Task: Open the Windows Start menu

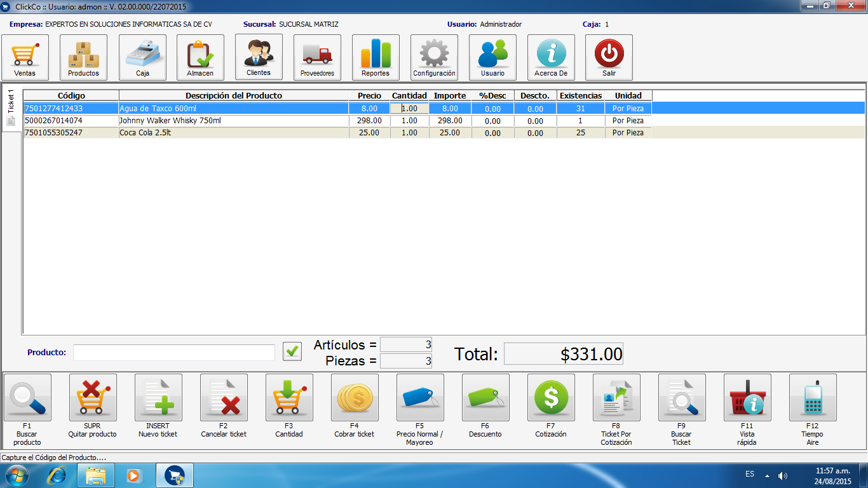Action: pos(17,475)
